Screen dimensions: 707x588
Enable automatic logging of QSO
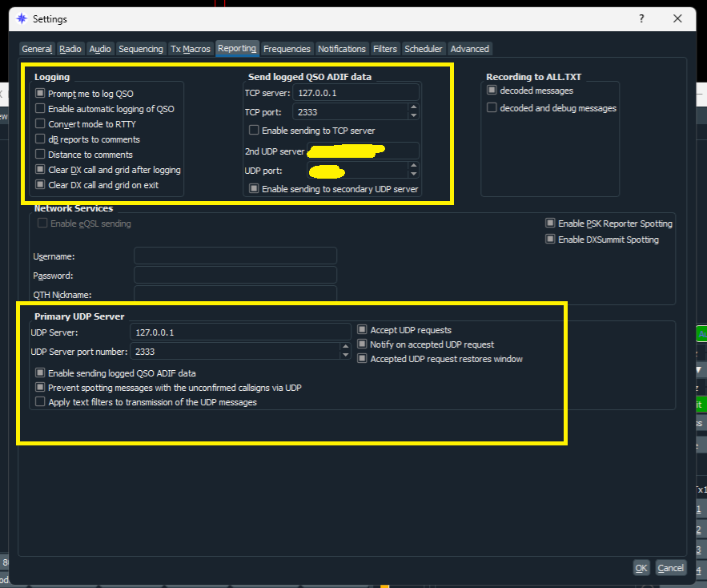click(40, 109)
